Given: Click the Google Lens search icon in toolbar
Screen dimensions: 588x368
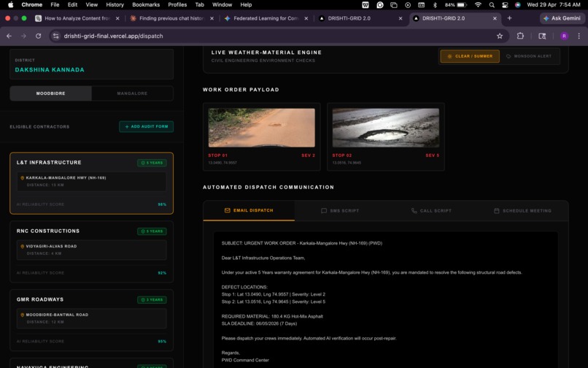Looking at the screenshot, I should (x=542, y=36).
